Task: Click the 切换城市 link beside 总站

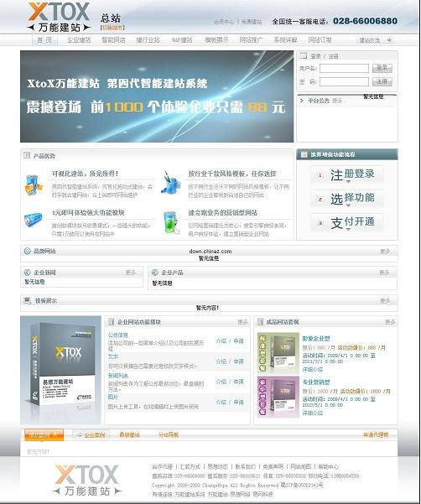Action: tap(112, 28)
